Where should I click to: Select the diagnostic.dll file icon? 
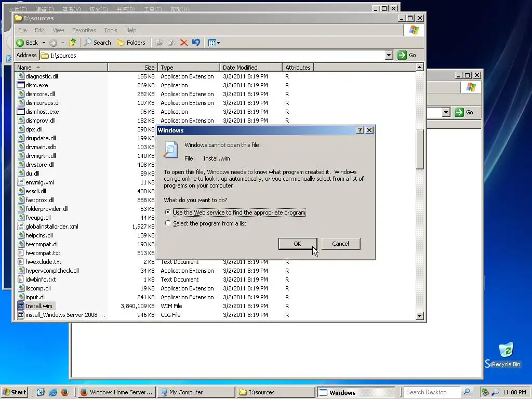pos(21,76)
